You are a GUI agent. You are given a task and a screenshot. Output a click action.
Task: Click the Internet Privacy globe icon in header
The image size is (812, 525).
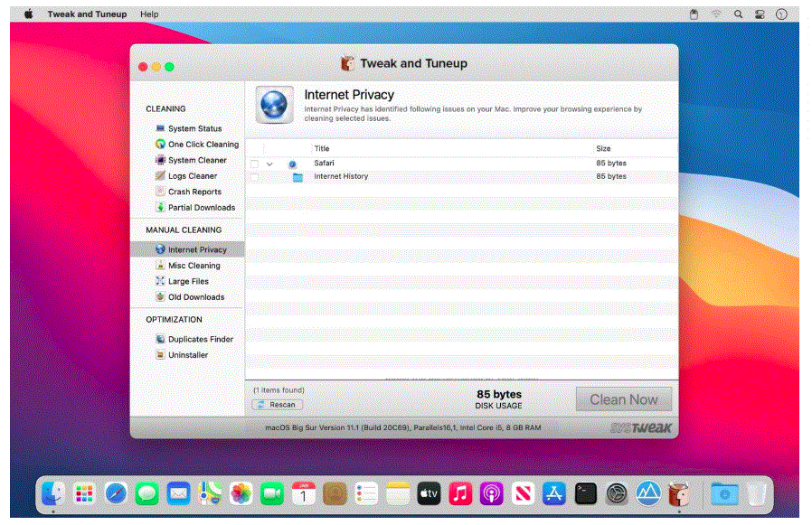coord(275,105)
